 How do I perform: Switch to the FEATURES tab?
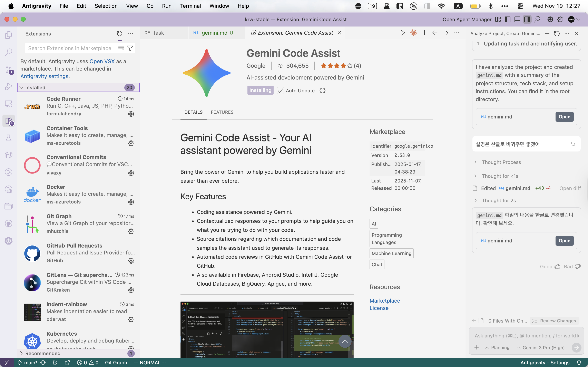click(222, 112)
